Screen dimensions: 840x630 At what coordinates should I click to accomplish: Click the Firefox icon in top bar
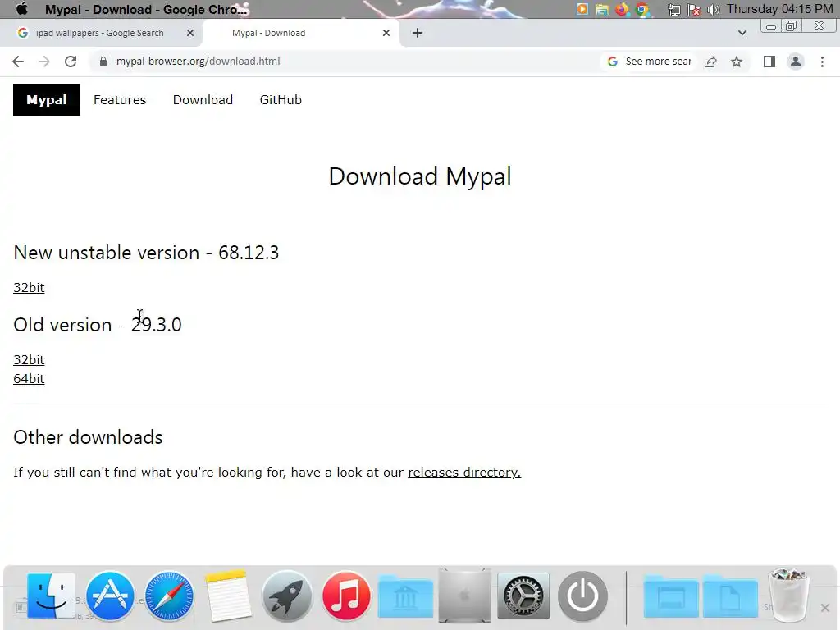point(622,9)
